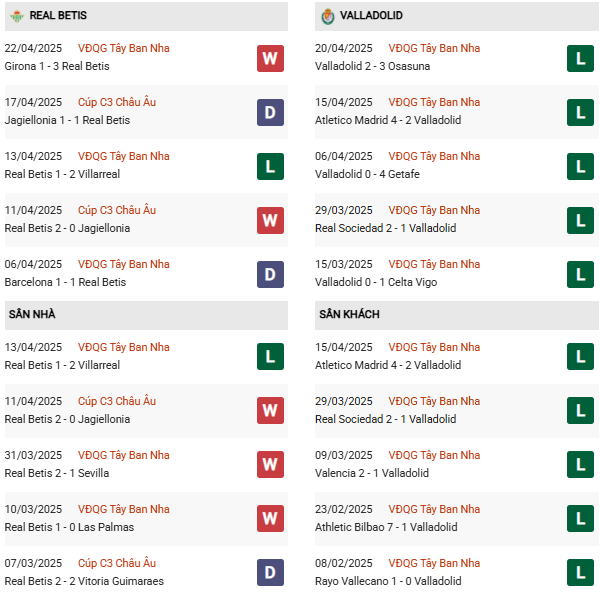This screenshot has height=594, width=600.
Task: Click the W badge for Girona 1 - 3 Real Betis
Action: (270, 58)
